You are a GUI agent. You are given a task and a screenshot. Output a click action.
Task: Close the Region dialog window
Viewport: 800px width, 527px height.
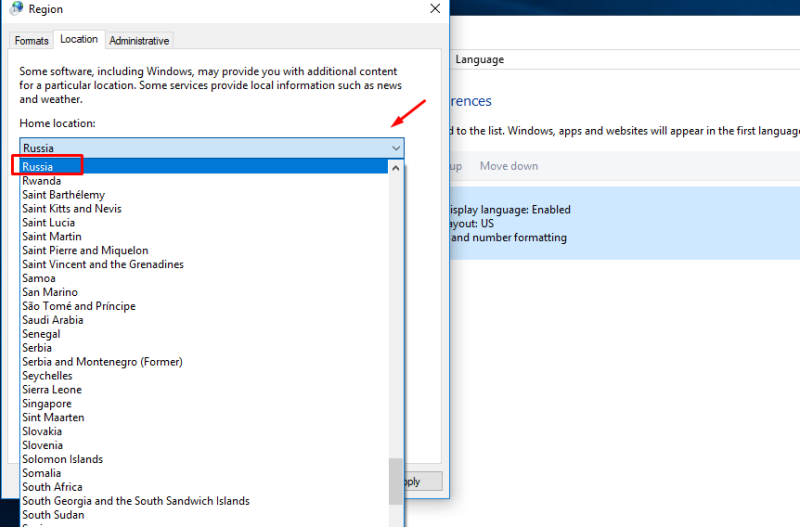click(x=435, y=9)
